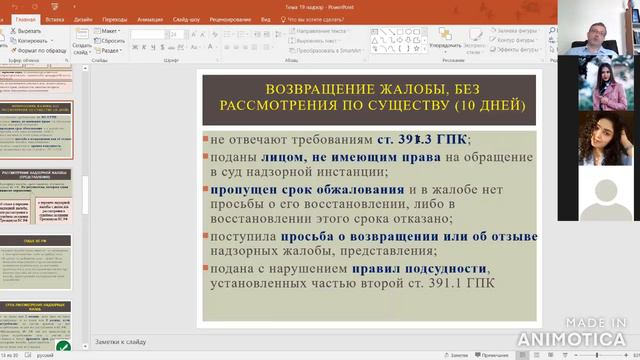
Task: Click Сбросить (Reset slide) button
Action: (109, 41)
